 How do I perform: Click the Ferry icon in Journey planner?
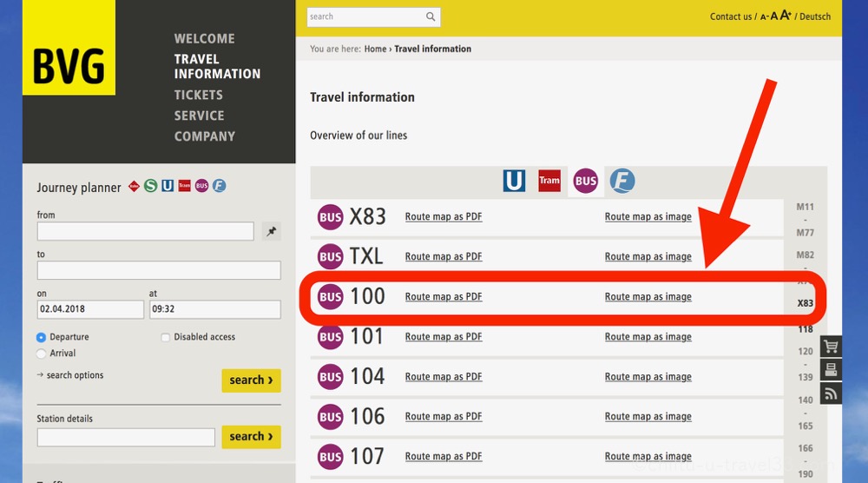click(x=220, y=186)
